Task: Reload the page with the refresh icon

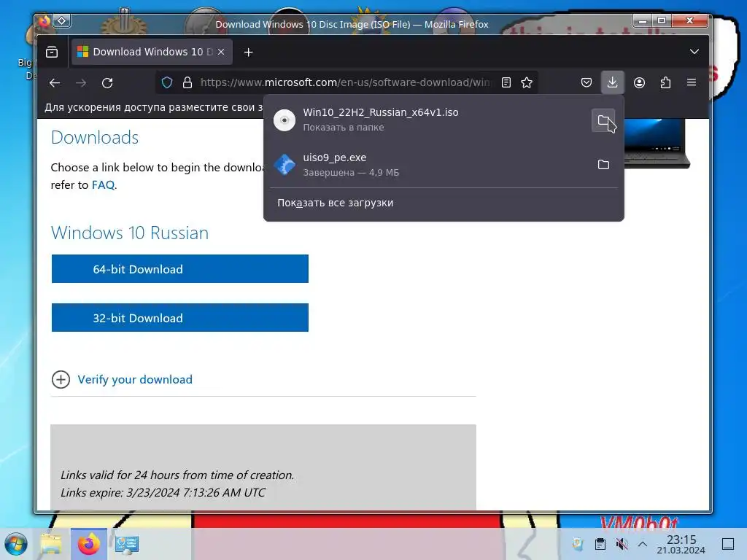Action: pyautogui.click(x=108, y=83)
